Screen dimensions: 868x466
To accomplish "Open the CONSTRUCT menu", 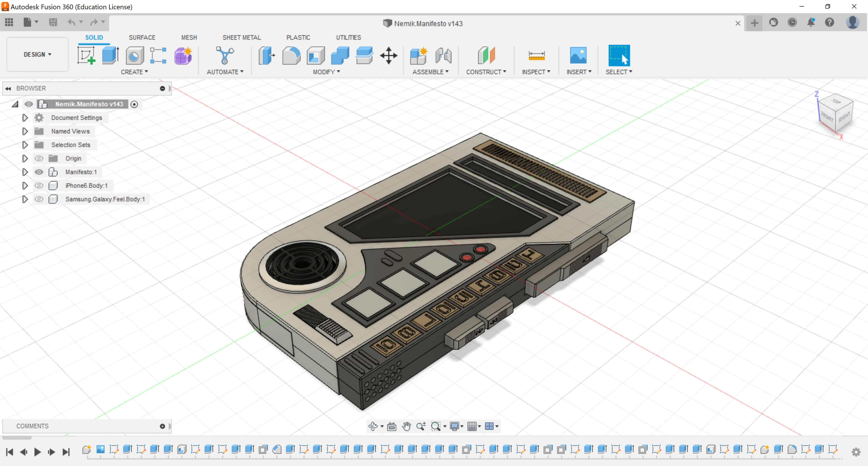I will click(486, 72).
